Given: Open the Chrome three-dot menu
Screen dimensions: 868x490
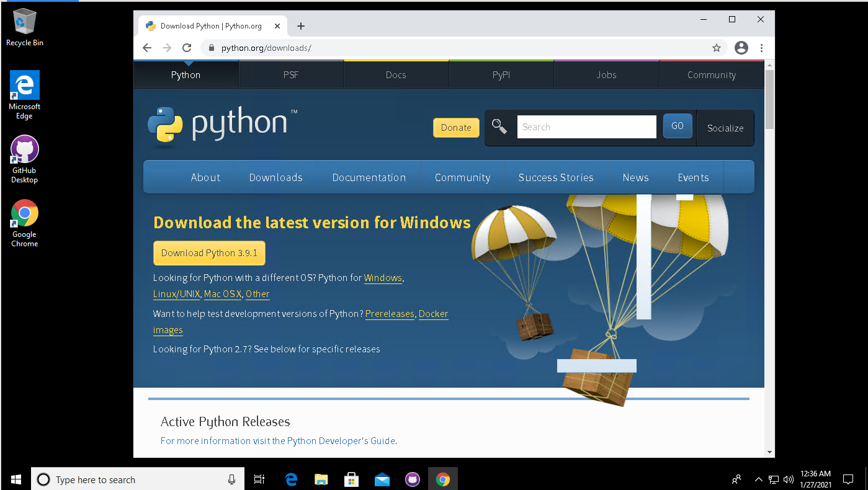Looking at the screenshot, I should click(x=761, y=48).
